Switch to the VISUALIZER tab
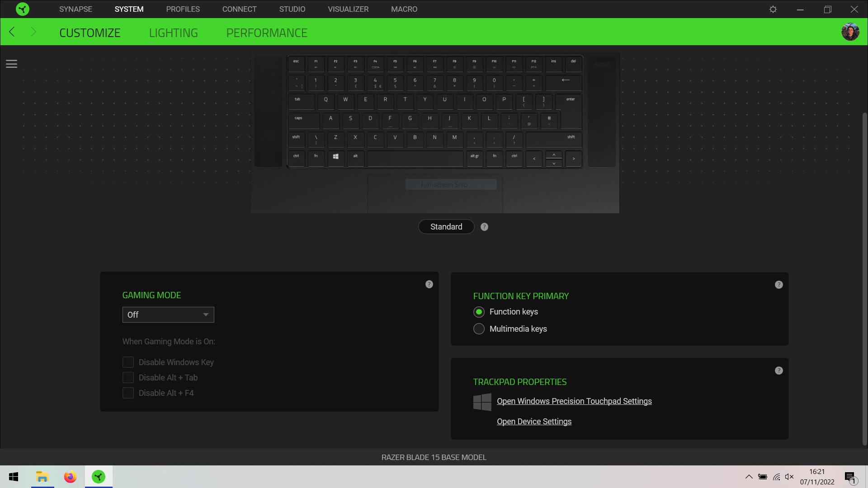This screenshot has height=488, width=868. tap(348, 9)
